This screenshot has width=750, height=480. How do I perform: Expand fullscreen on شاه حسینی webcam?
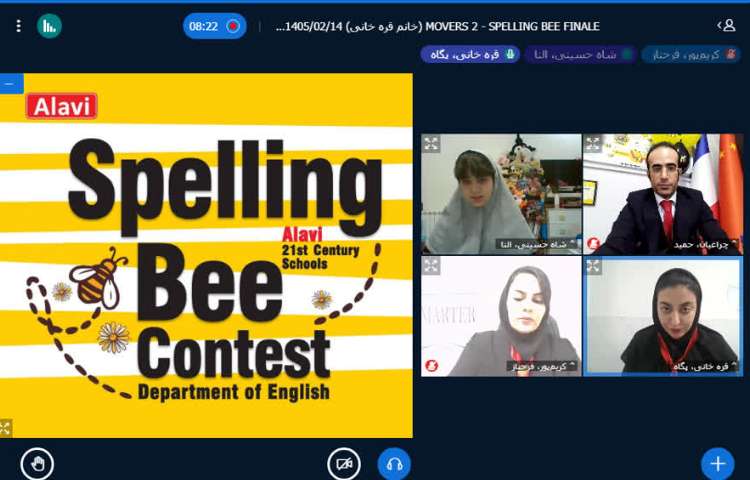coord(431,144)
